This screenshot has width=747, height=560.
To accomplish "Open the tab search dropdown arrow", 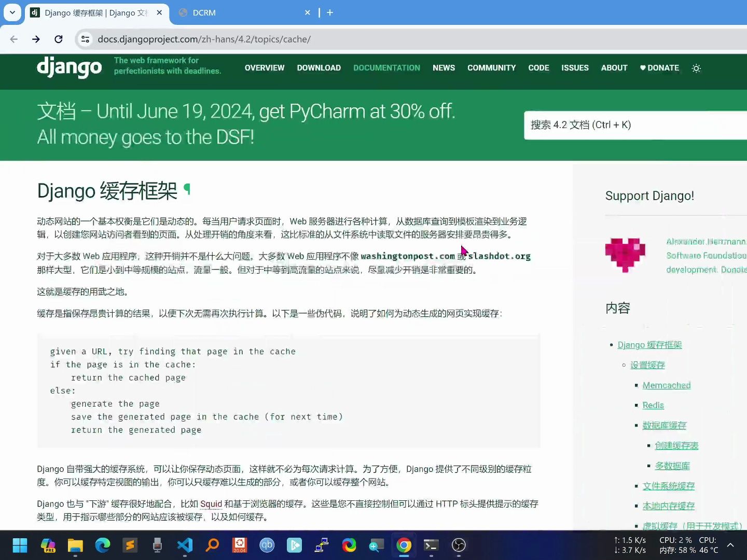I will (12, 12).
